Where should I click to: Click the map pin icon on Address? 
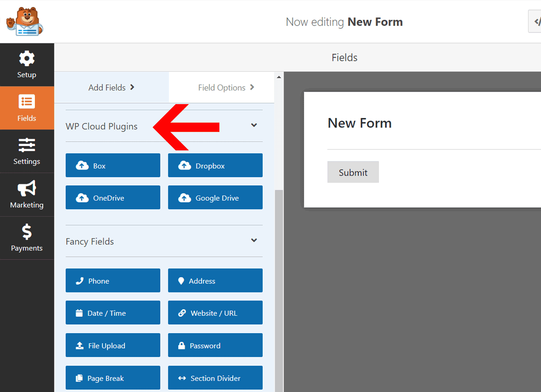pos(181,280)
